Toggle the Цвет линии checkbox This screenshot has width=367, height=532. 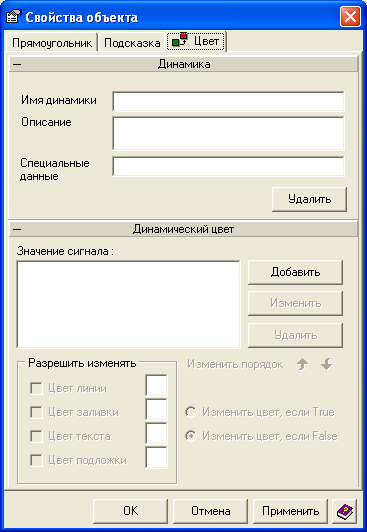[36, 388]
